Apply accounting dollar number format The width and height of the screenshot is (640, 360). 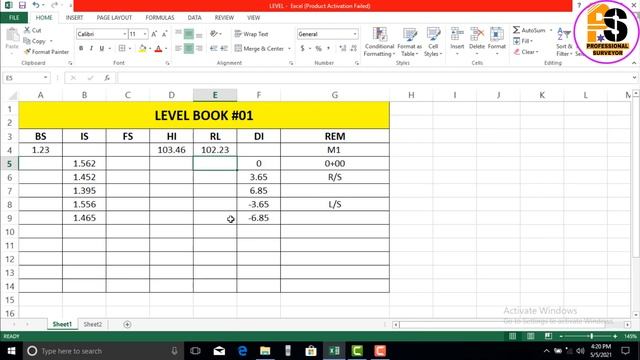(302, 48)
